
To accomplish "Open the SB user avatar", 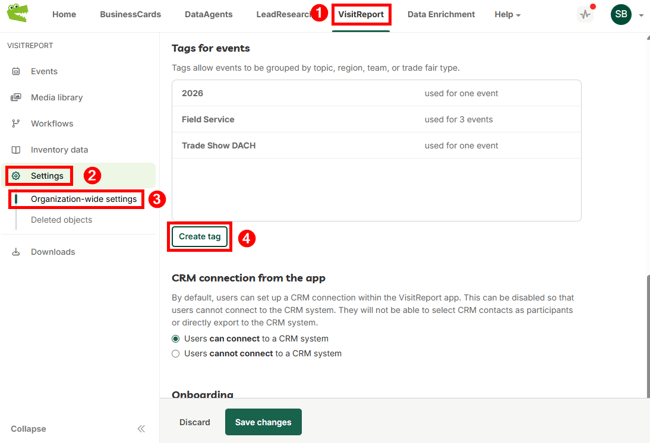I will click(621, 15).
